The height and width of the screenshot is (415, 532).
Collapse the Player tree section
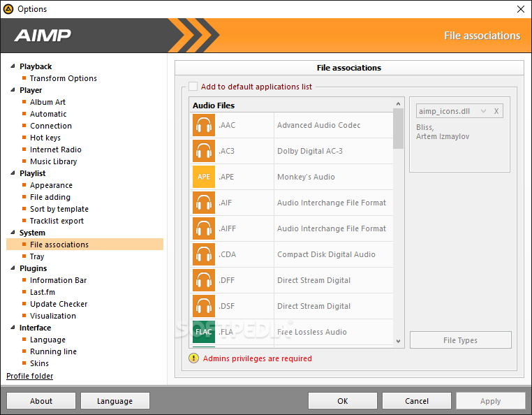(13, 90)
